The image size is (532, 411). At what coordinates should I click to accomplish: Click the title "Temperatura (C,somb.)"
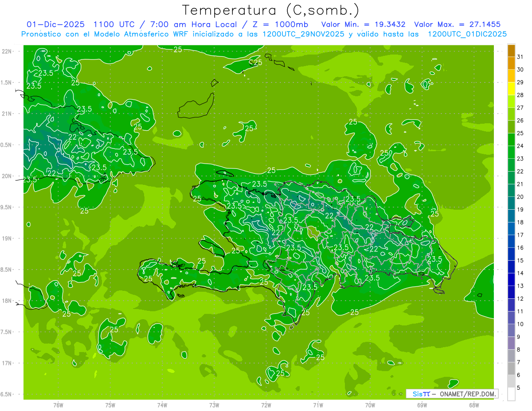click(271, 10)
